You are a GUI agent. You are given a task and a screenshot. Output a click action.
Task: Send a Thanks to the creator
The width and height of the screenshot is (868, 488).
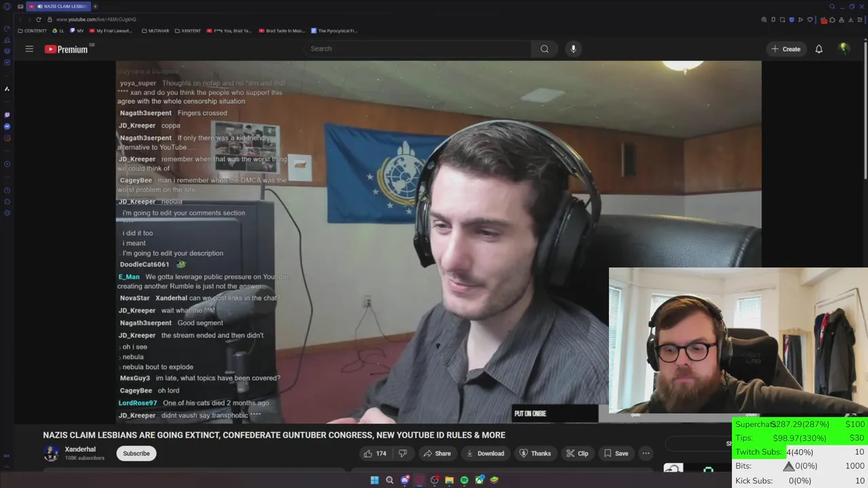535,453
